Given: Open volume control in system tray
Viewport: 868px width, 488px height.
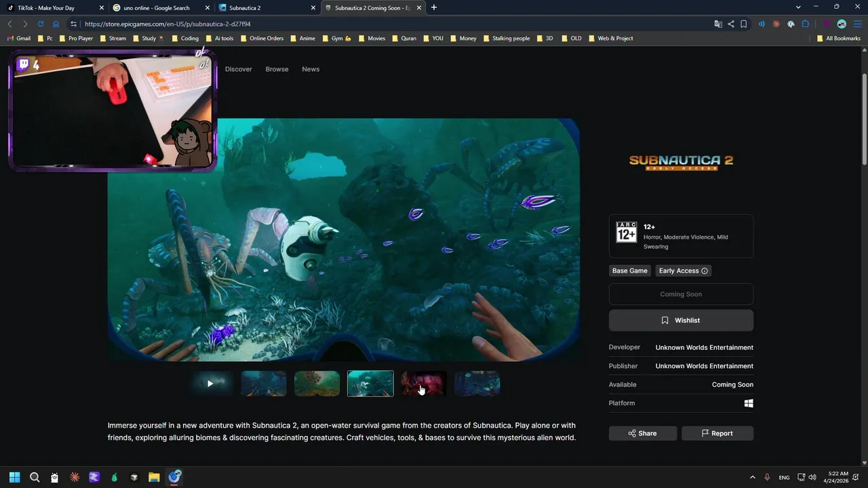Looking at the screenshot, I should tap(812, 477).
